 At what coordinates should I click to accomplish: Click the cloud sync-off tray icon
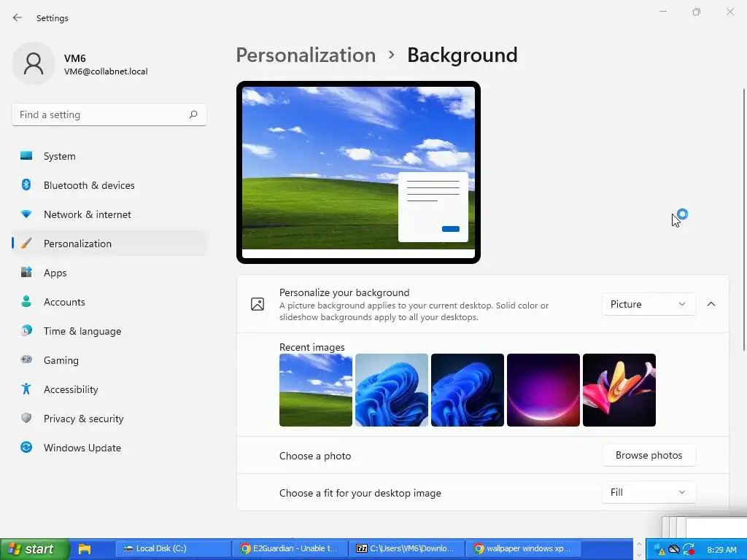click(x=673, y=550)
